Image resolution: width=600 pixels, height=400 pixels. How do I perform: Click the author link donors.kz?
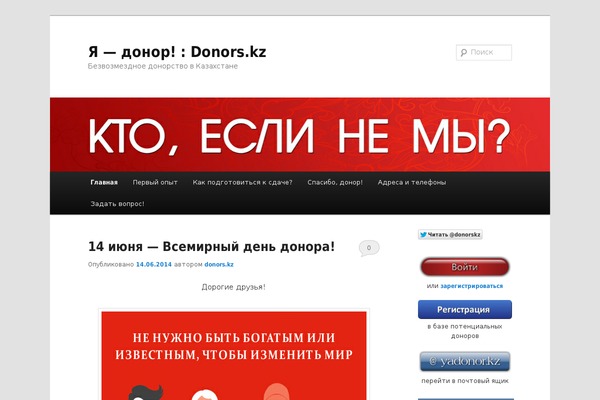click(x=219, y=264)
